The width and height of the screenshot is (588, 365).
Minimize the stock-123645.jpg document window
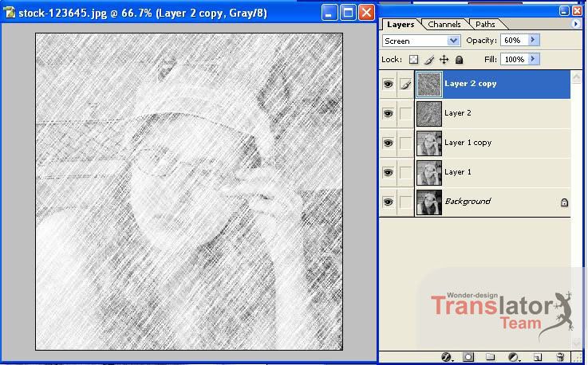[329, 13]
